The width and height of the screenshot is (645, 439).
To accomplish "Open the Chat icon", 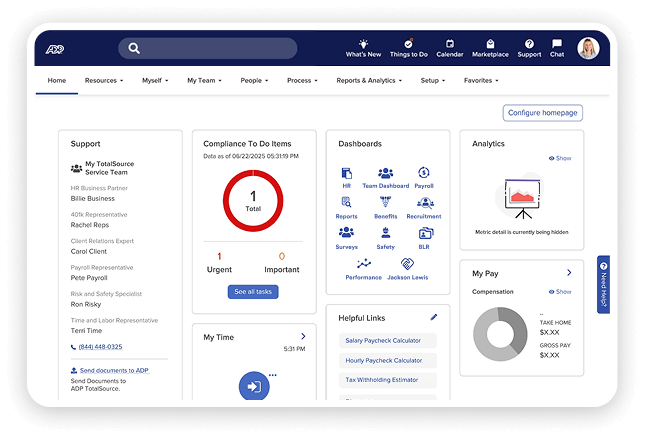I will tap(557, 43).
